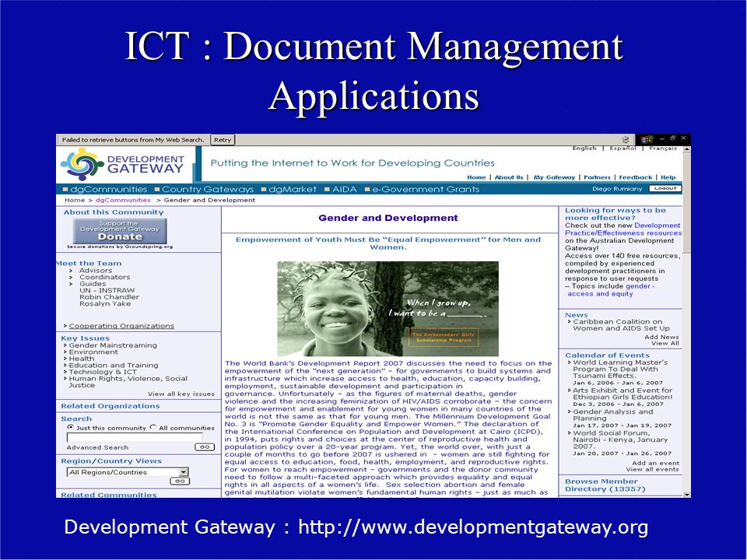Viewport: 747px width, 560px height.
Task: Open the Technology & ICT key issue
Action: pos(103,372)
